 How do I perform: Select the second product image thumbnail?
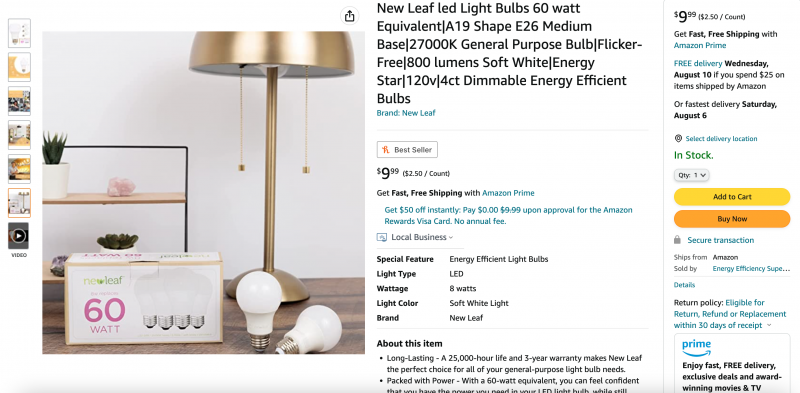point(19,67)
